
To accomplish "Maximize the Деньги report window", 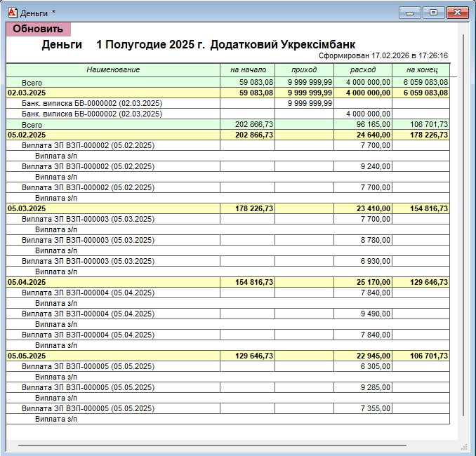I will click(432, 12).
